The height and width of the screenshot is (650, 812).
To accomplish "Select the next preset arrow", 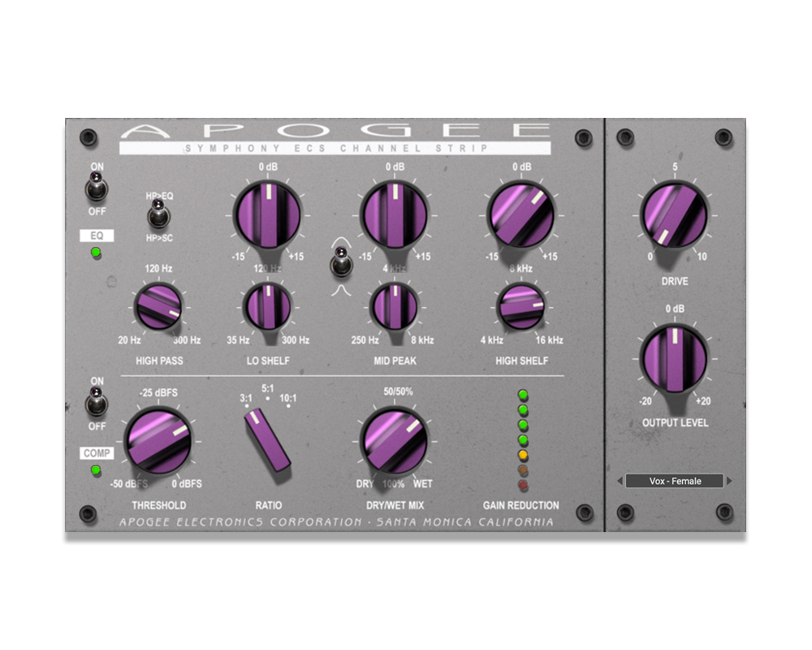I will (729, 481).
